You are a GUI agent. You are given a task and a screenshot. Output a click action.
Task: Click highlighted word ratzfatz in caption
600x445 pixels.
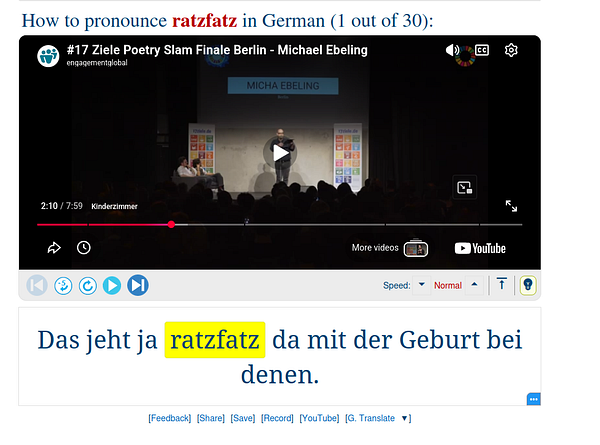tap(215, 340)
